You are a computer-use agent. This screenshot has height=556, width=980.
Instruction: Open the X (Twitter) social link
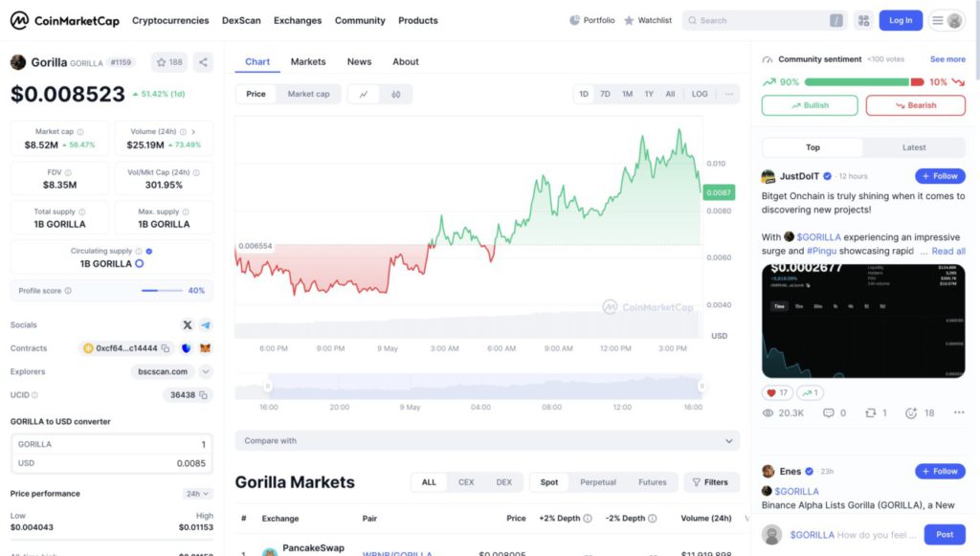(187, 325)
